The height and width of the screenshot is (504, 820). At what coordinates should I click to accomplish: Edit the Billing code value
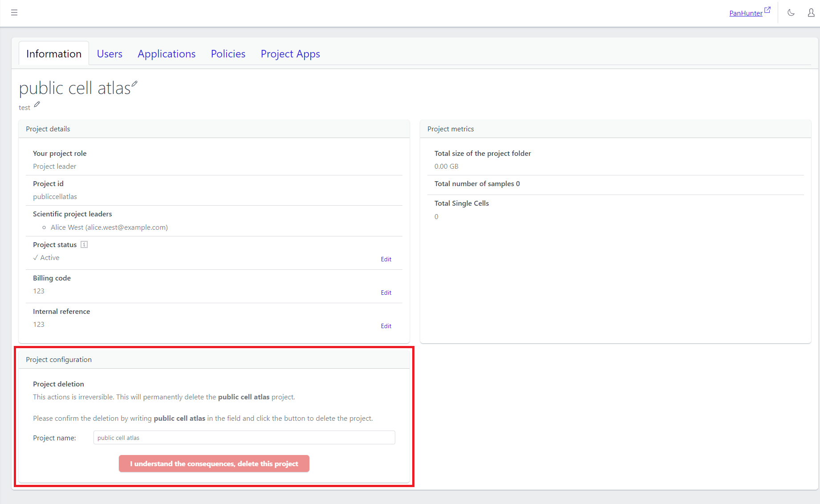[x=386, y=293]
